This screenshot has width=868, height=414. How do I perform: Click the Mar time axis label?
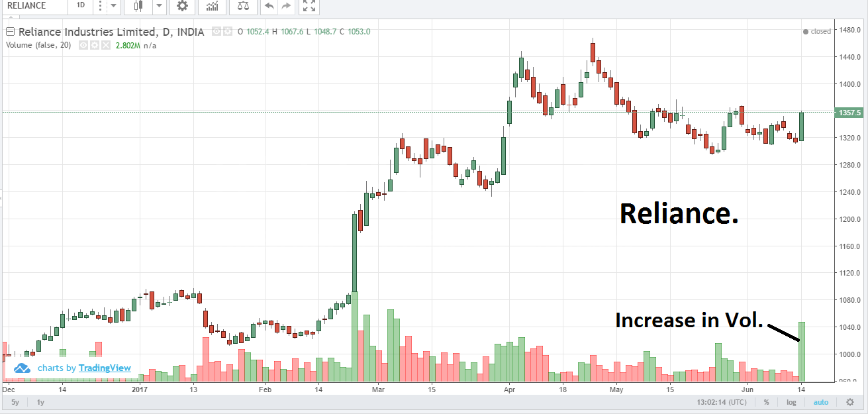(377, 389)
